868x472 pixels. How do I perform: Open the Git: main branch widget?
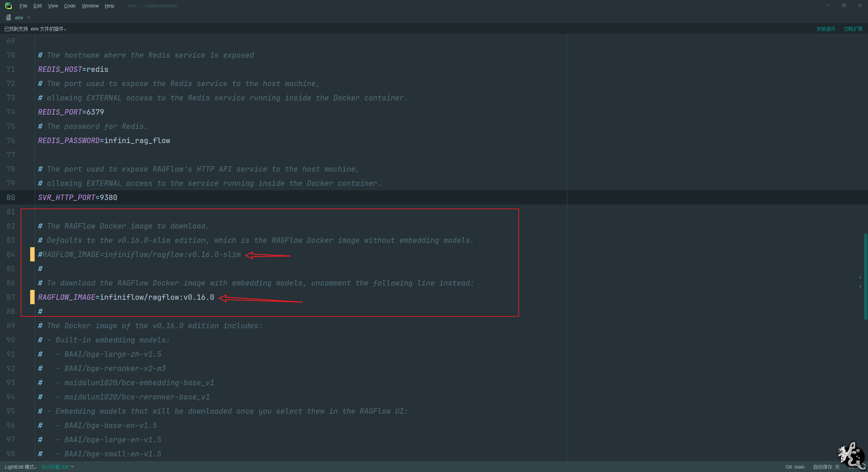tap(795, 467)
